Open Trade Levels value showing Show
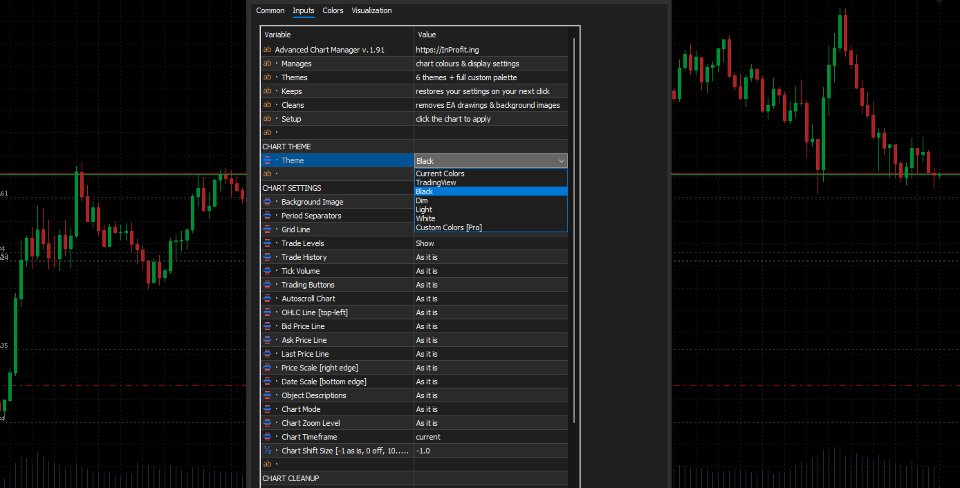 [x=491, y=243]
